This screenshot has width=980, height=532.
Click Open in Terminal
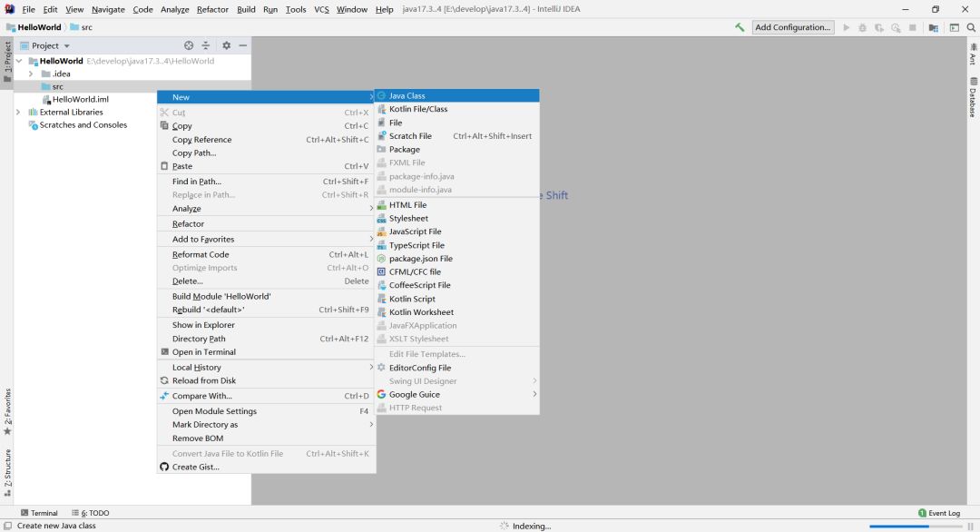click(x=266, y=352)
